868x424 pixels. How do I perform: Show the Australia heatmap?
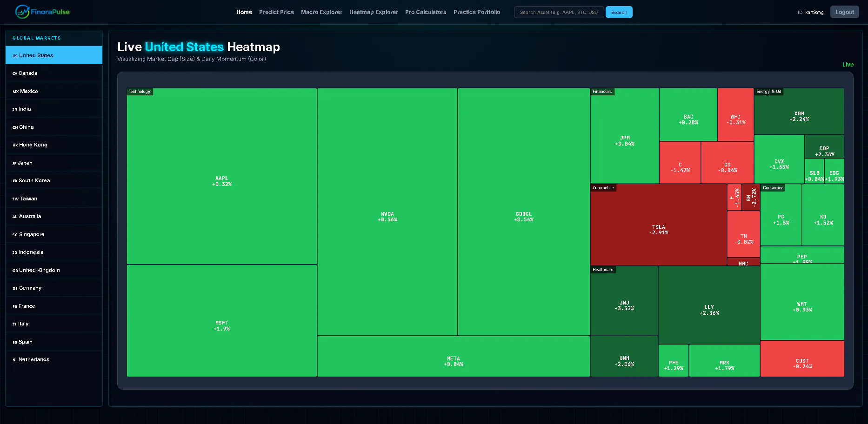coord(54,217)
